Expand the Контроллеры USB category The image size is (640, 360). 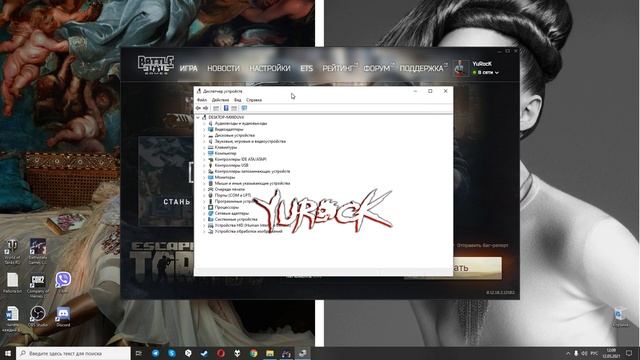click(204, 165)
